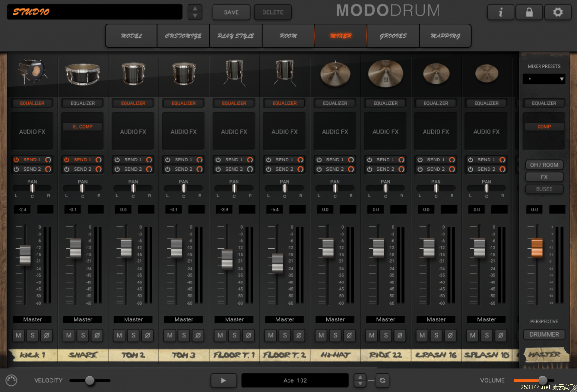Invert phase on Tom 2 channel
Image resolution: width=577 pixels, height=392 pixels.
(147, 335)
